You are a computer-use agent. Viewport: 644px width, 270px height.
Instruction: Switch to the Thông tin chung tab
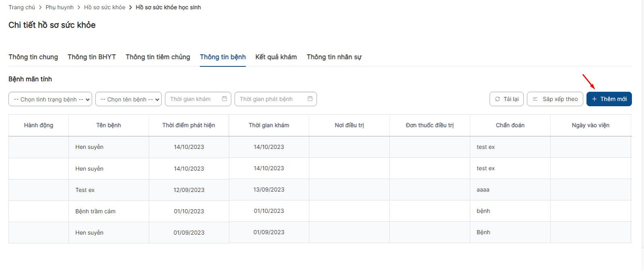click(33, 57)
